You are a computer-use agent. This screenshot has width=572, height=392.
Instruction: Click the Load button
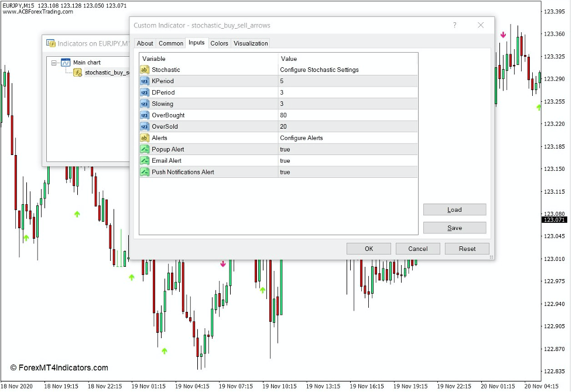[454, 209]
